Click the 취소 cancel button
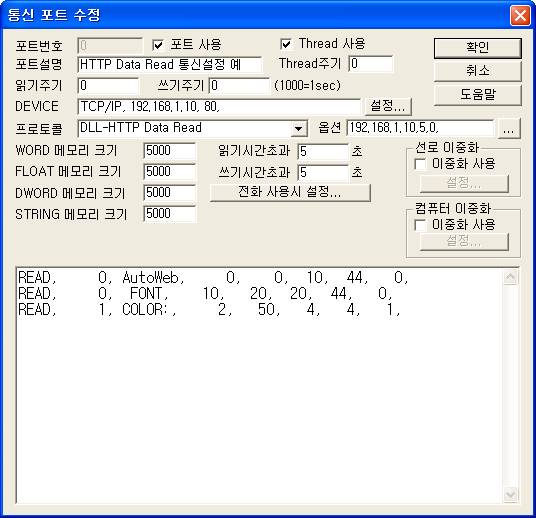The width and height of the screenshot is (536, 518). pos(478,71)
